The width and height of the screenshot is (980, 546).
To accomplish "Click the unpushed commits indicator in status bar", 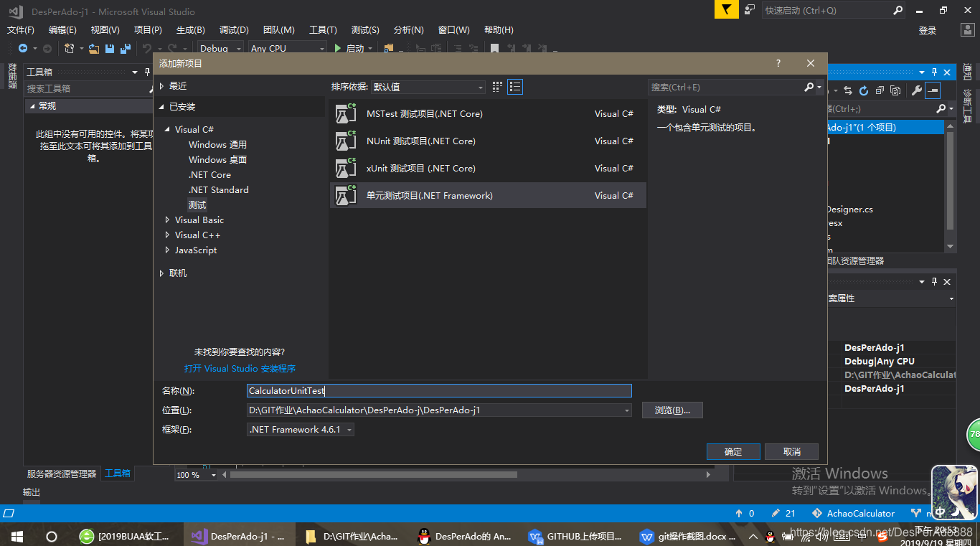I will 745,513.
